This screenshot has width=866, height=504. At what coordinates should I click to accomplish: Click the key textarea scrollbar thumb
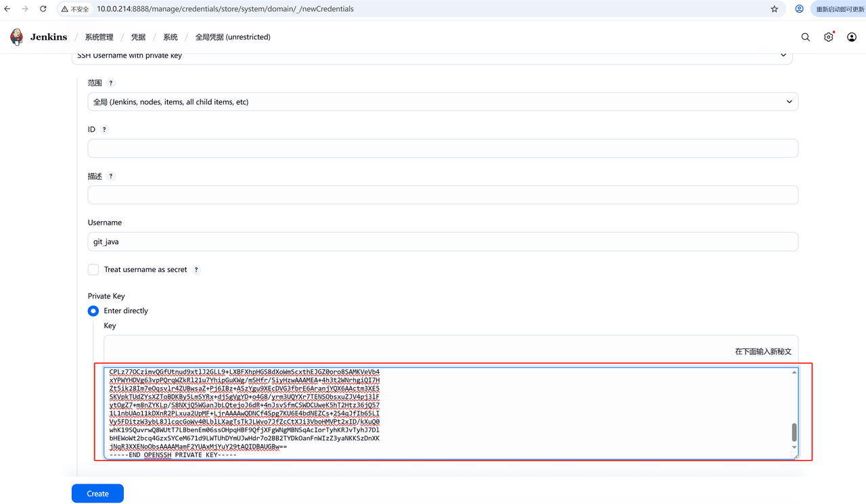[x=794, y=432]
